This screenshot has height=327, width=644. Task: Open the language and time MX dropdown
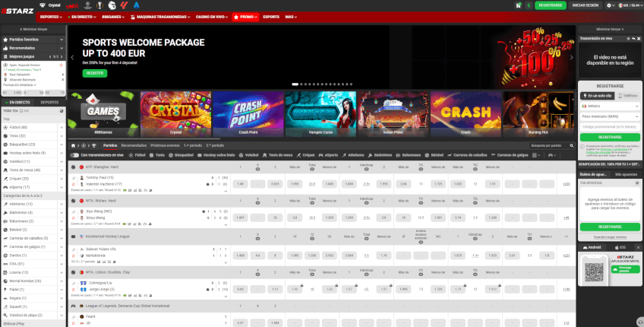[630, 5]
